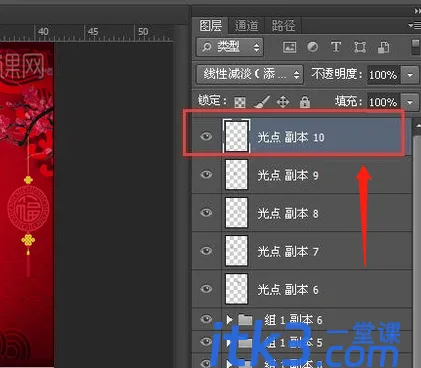The width and height of the screenshot is (421, 368).
Task: Select group name 组 1 副本 6
Action: click(x=293, y=320)
